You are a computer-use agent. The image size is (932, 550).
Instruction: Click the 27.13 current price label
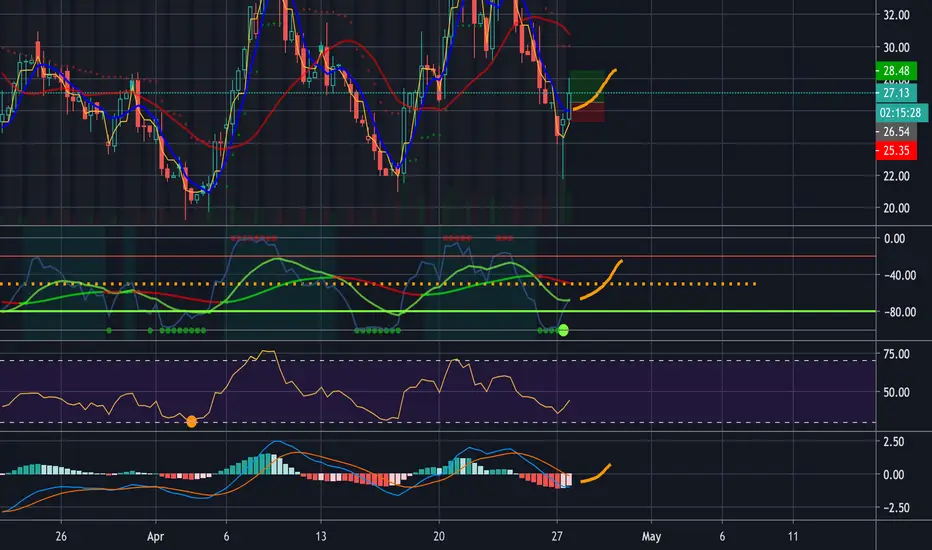point(896,93)
